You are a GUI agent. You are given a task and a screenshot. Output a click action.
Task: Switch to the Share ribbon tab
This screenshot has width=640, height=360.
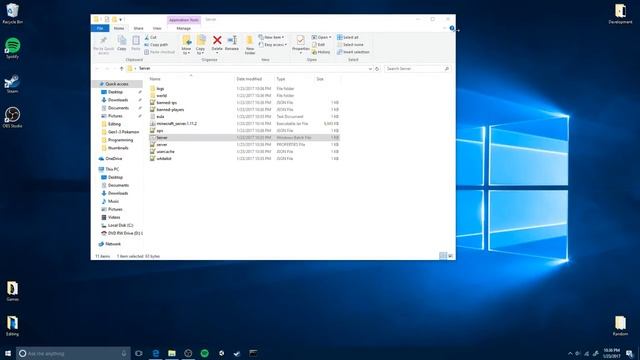point(138,28)
